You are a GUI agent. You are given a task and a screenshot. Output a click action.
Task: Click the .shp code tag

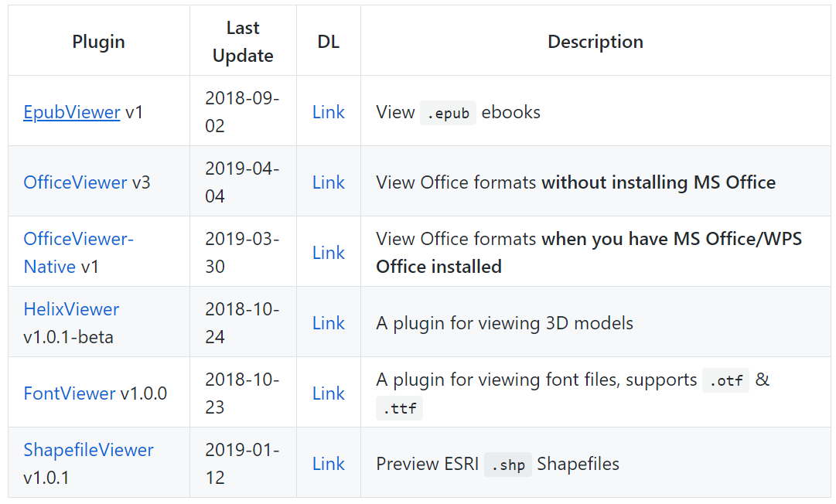(x=507, y=465)
